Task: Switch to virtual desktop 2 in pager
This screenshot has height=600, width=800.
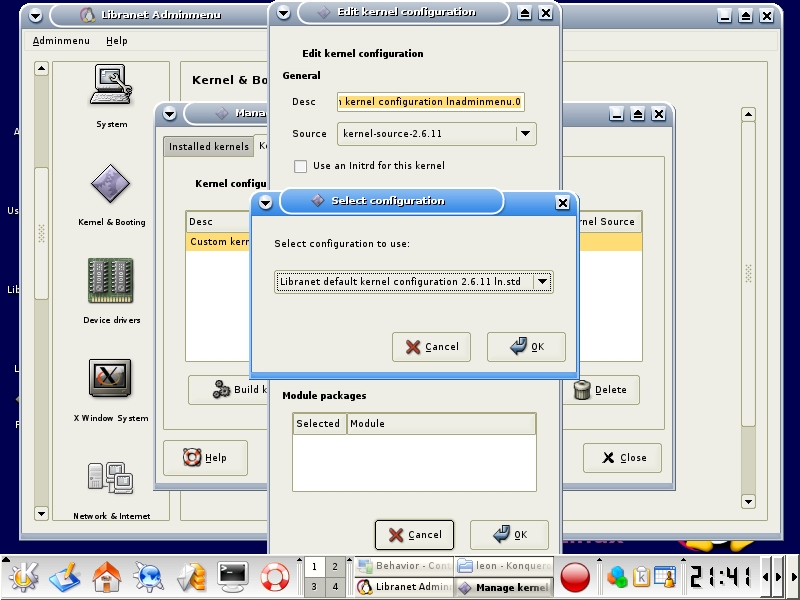Action: point(335,567)
